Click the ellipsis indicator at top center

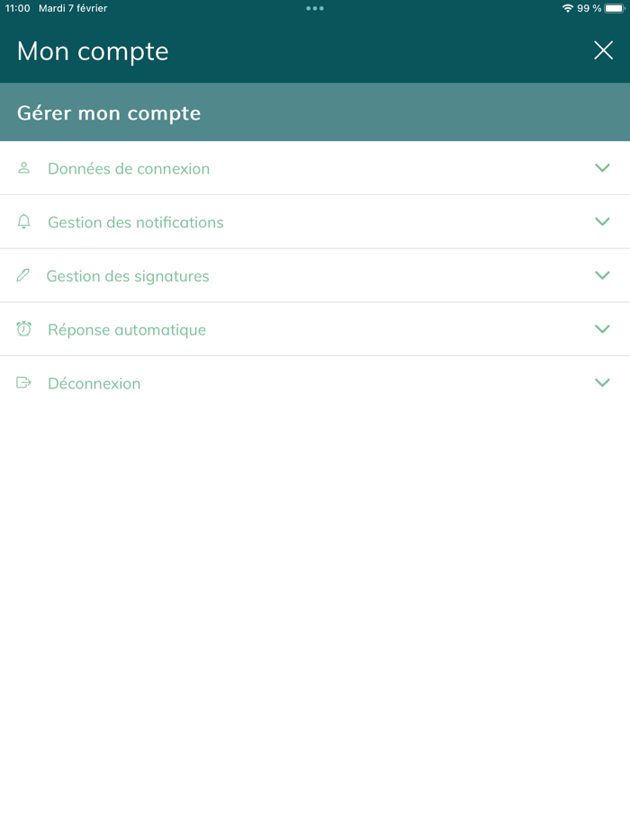[315, 8]
